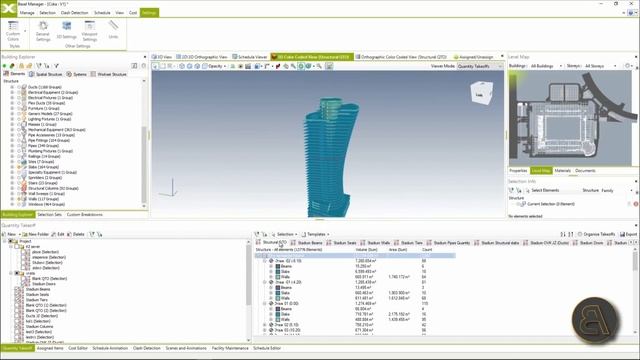Open the Stadium Seats takeoff tab
This screenshot has width=640, height=360.
coord(342,243)
